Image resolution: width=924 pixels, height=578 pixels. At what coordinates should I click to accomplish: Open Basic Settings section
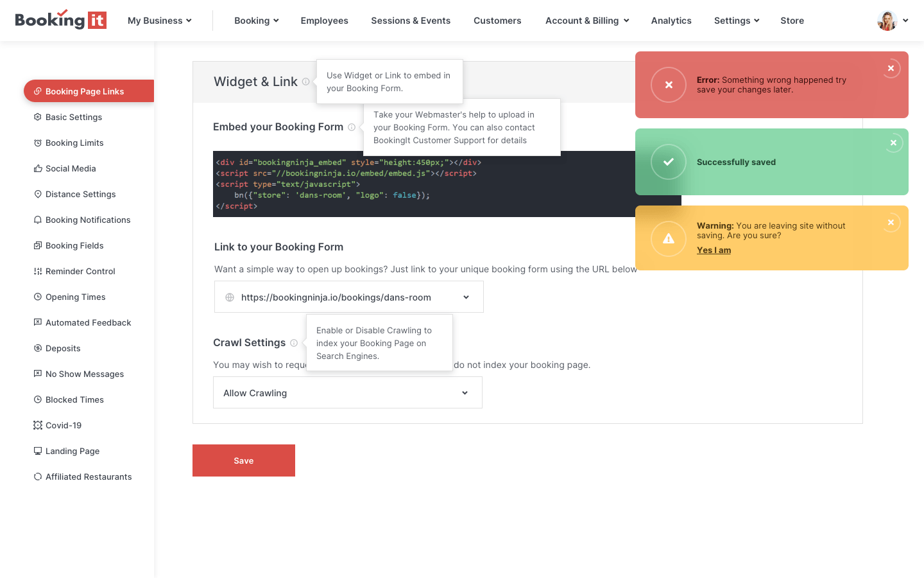coord(74,117)
